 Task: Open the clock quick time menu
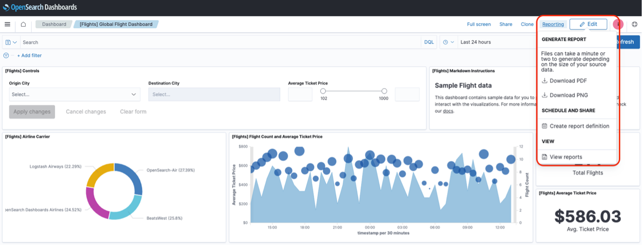coord(449,42)
